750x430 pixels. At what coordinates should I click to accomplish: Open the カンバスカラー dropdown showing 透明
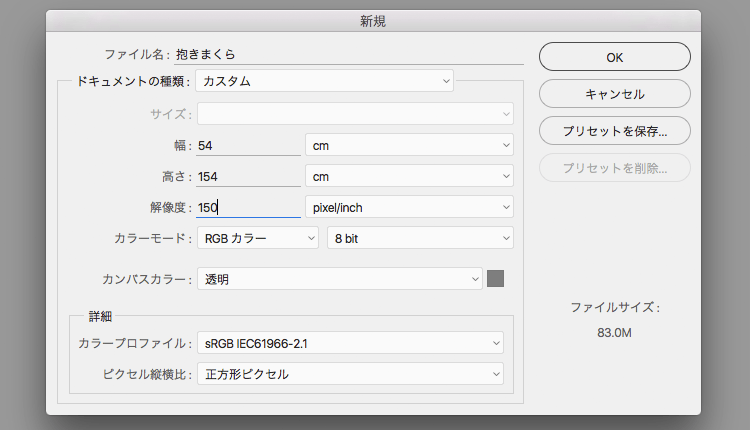click(340, 280)
